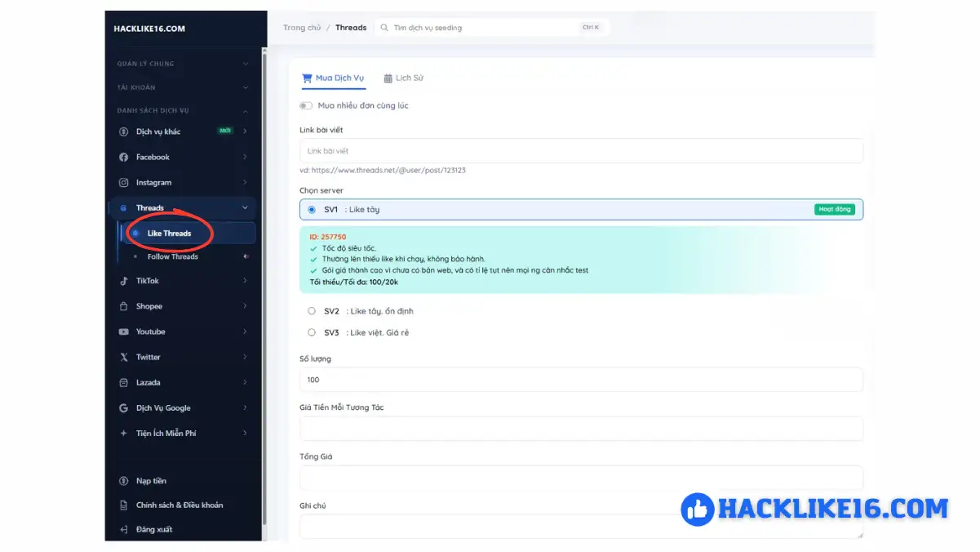Open the Mua Dịch Vụ tab
980x552 pixels.
(333, 78)
